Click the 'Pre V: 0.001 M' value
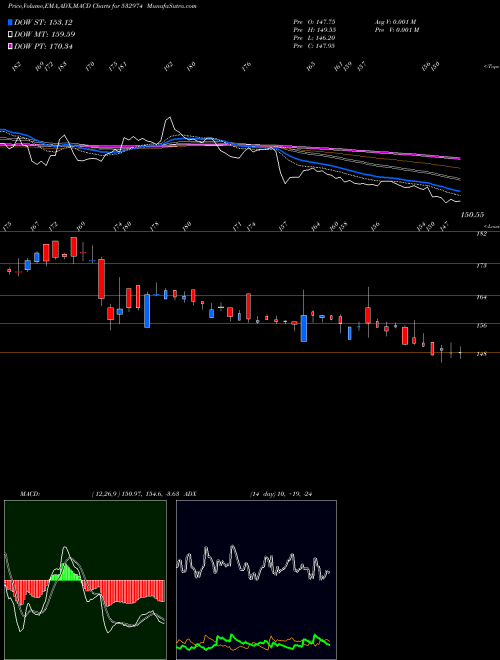500x660 pixels. [397, 30]
